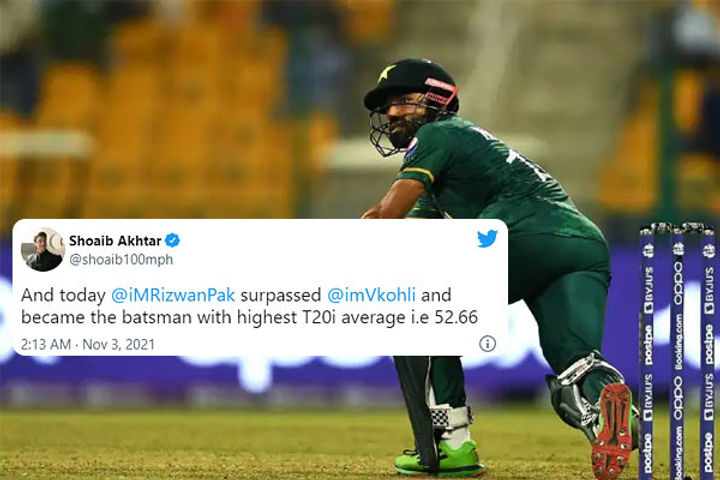
Task: Visit the @shoaib100mph handle
Action: [x=121, y=260]
